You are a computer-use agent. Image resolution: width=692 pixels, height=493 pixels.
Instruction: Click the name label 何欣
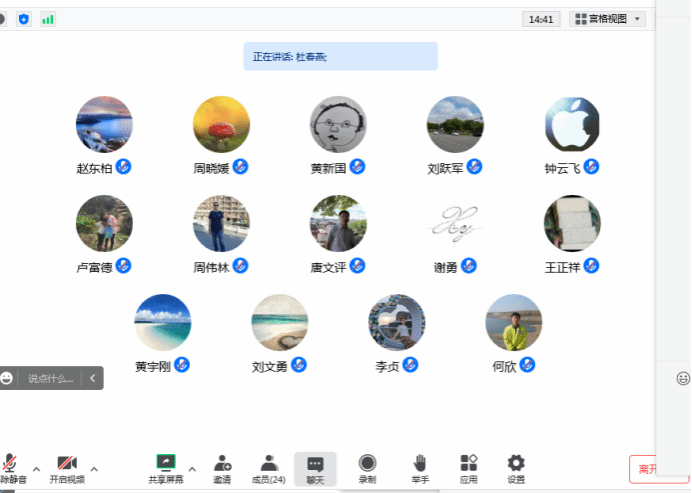tap(504, 366)
